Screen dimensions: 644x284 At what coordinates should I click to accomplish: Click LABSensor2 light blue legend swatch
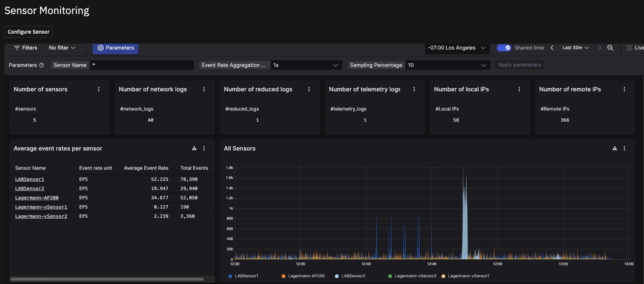[337, 276]
